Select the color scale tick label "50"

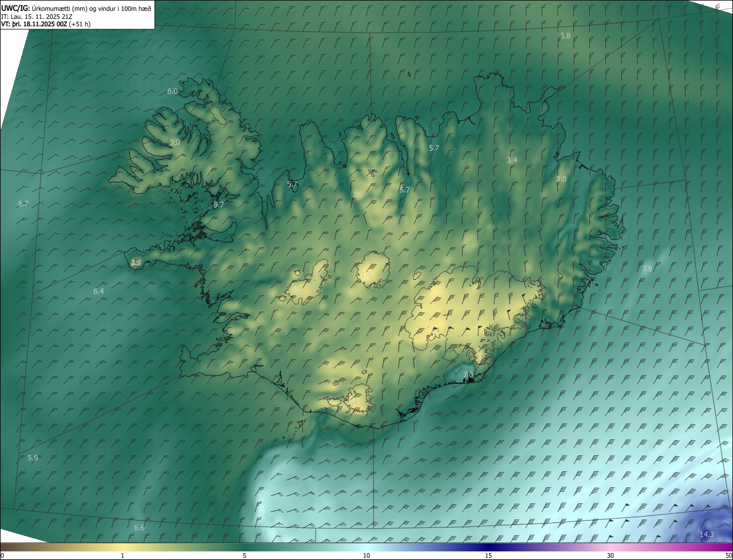tap(728, 555)
